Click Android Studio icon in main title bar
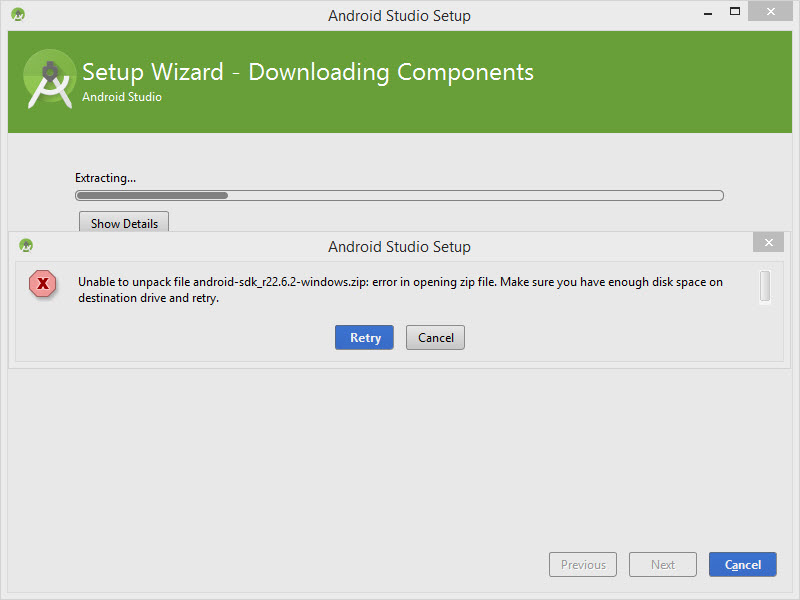The image size is (800, 600). point(18,14)
